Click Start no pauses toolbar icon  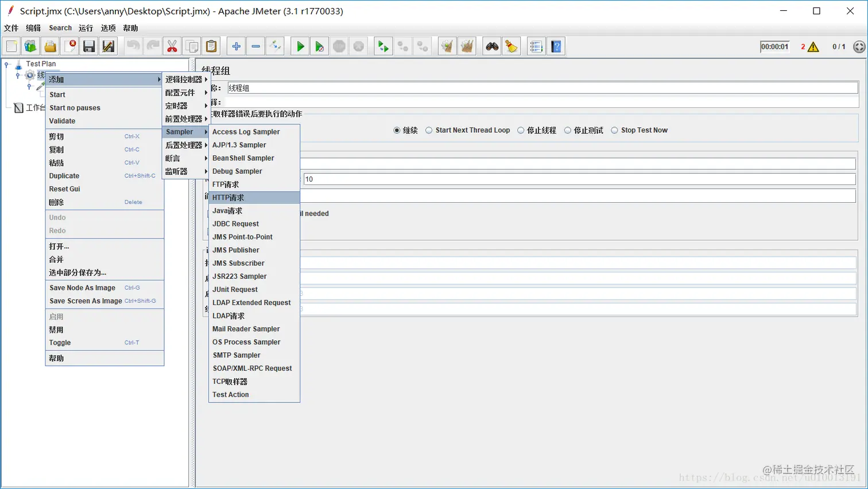click(x=320, y=47)
